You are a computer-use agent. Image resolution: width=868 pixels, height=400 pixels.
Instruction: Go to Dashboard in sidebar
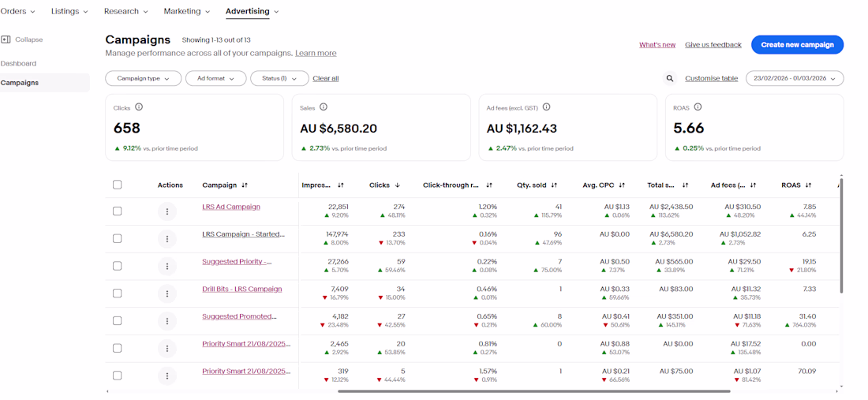(18, 64)
